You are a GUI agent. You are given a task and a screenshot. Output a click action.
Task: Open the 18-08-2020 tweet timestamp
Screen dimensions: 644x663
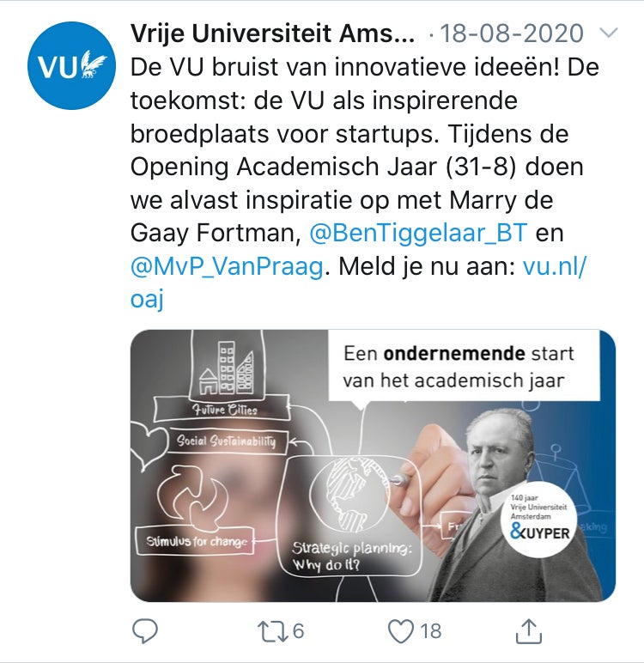[x=512, y=33]
